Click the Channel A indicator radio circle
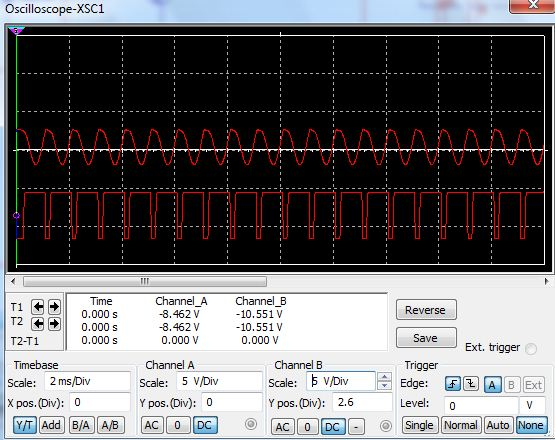 pyautogui.click(x=251, y=424)
